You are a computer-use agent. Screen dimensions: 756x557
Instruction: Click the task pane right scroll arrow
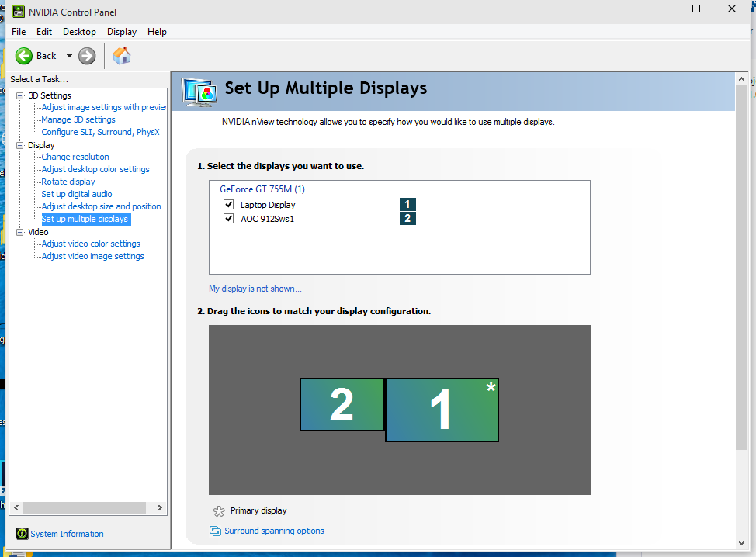[x=160, y=508]
